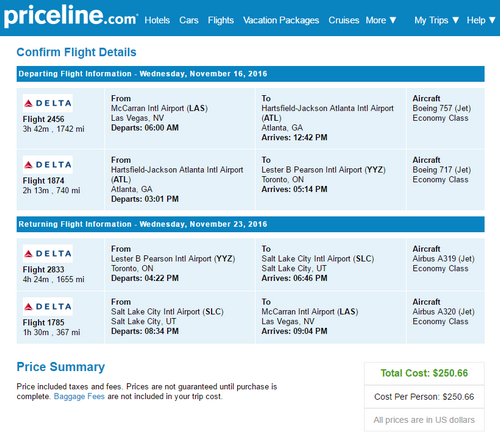Click Delta logo for Flight 2833

pyautogui.click(x=48, y=254)
